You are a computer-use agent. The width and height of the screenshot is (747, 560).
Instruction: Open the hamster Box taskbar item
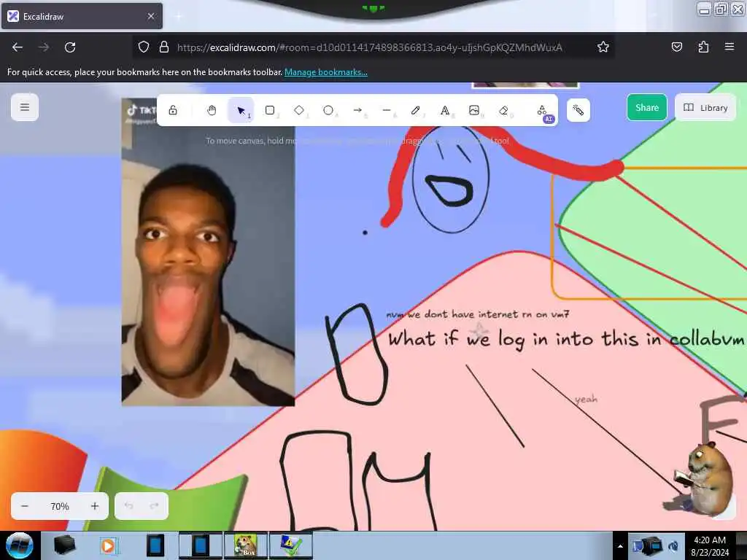[x=246, y=545]
